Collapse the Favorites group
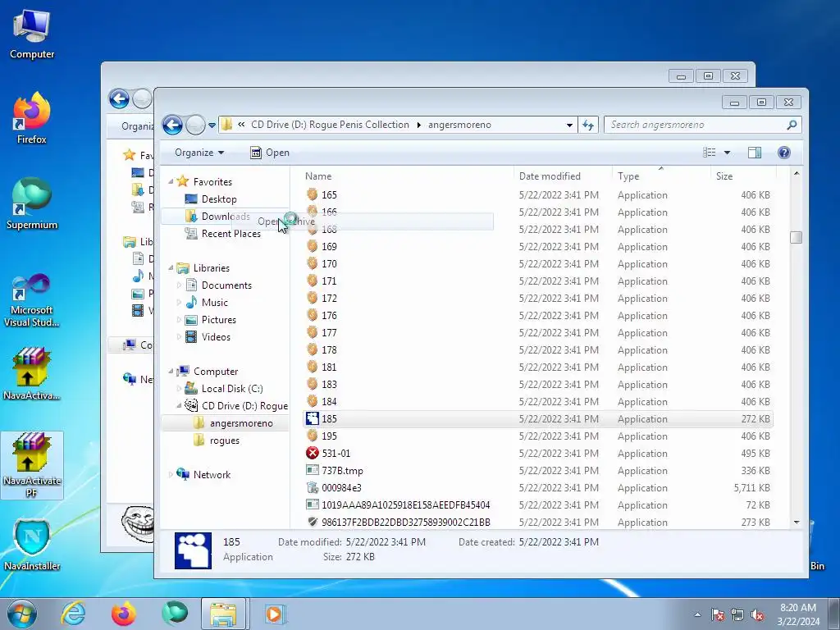840x630 pixels. 171,181
